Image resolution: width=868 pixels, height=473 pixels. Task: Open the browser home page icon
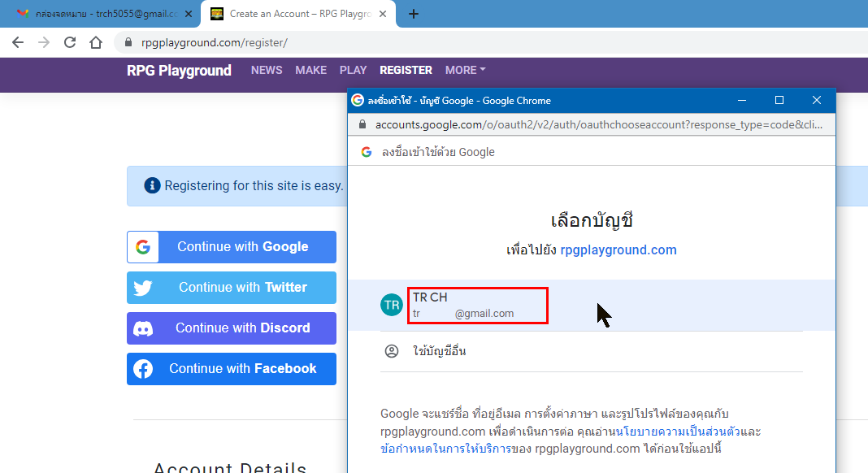pyautogui.click(x=96, y=42)
